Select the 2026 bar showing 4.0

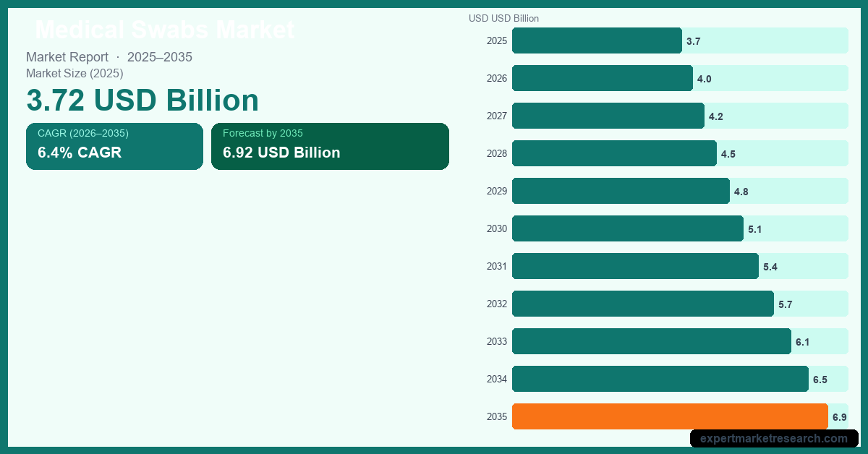coord(602,78)
